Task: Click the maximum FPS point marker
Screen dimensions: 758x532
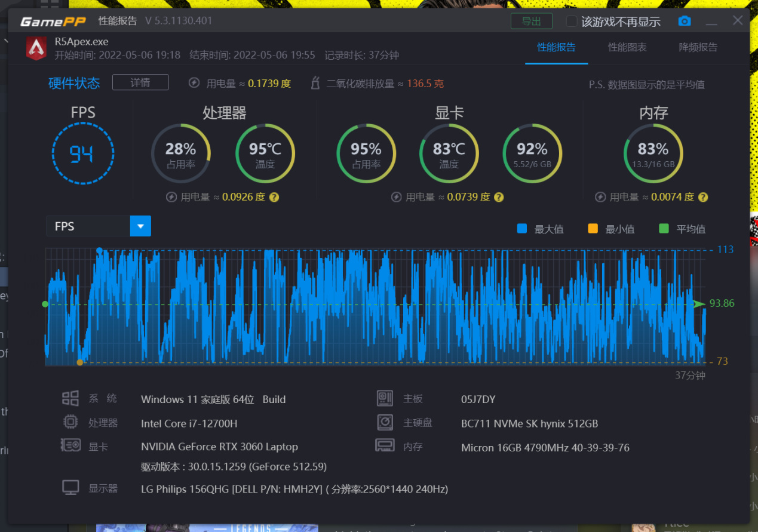Action: pyautogui.click(x=99, y=250)
